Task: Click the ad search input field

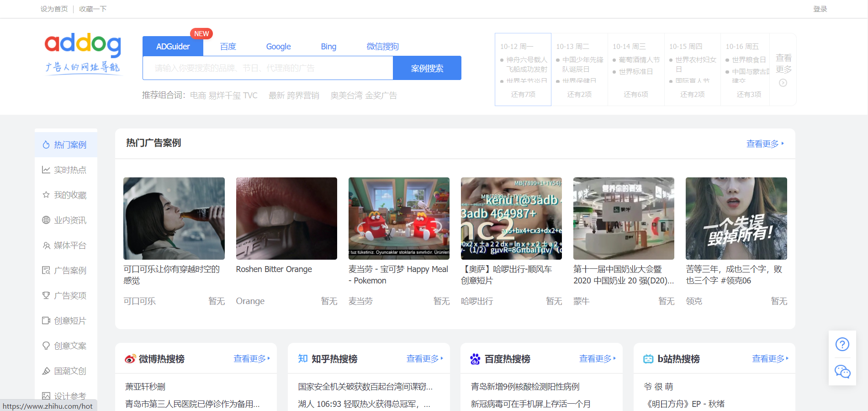Action: coord(268,68)
